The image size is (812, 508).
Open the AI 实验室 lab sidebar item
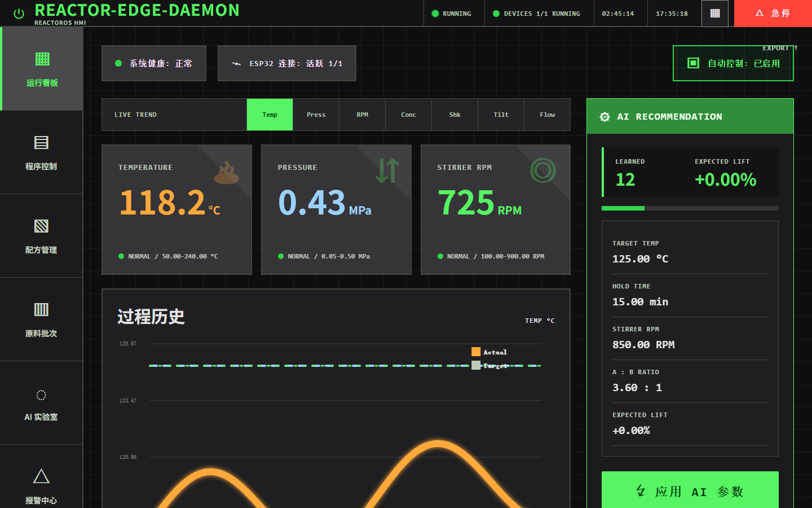tap(42, 403)
